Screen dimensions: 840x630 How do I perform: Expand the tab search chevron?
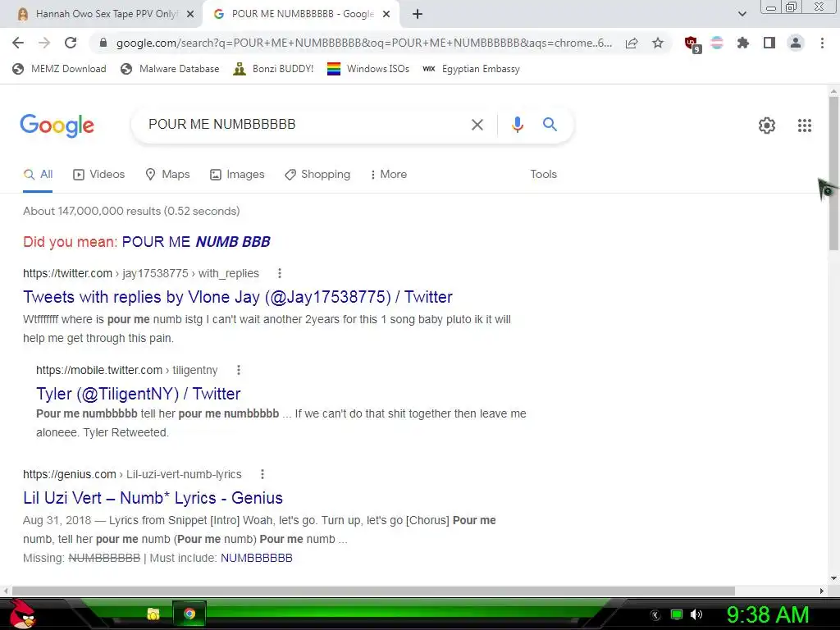click(742, 15)
